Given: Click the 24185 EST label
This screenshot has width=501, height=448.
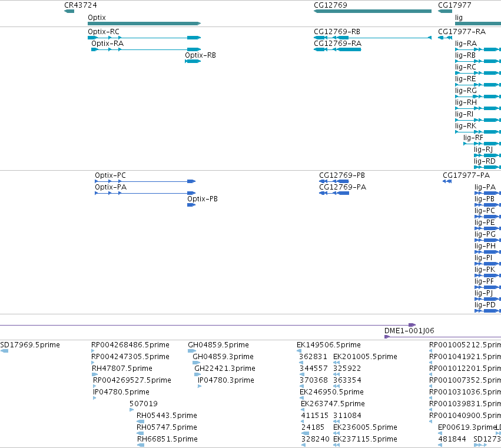Looking at the screenshot, I should tap(313, 427).
